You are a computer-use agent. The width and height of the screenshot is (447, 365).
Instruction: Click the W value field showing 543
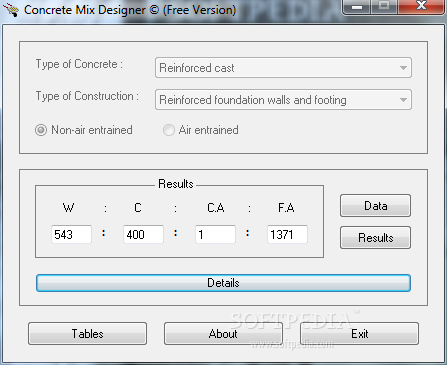[71, 234]
